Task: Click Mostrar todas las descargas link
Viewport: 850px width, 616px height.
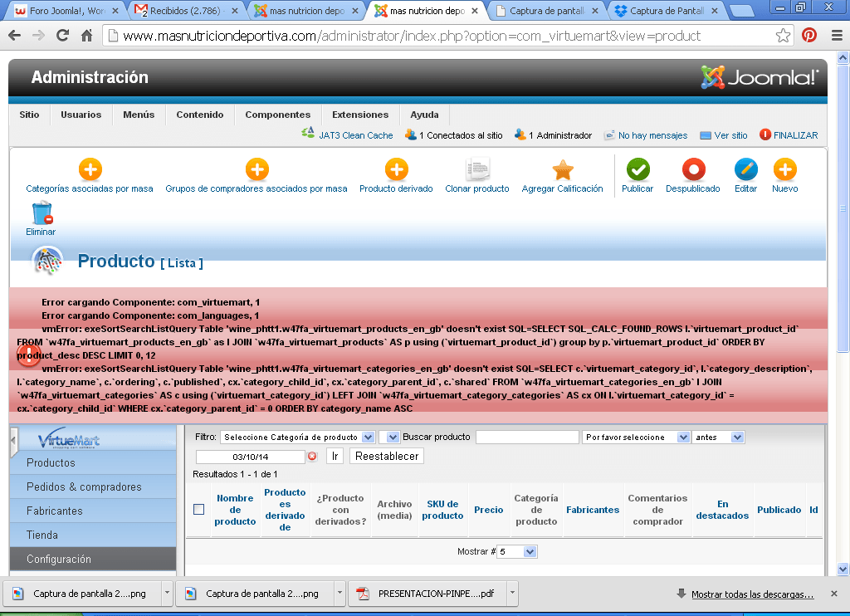Action: point(752,594)
